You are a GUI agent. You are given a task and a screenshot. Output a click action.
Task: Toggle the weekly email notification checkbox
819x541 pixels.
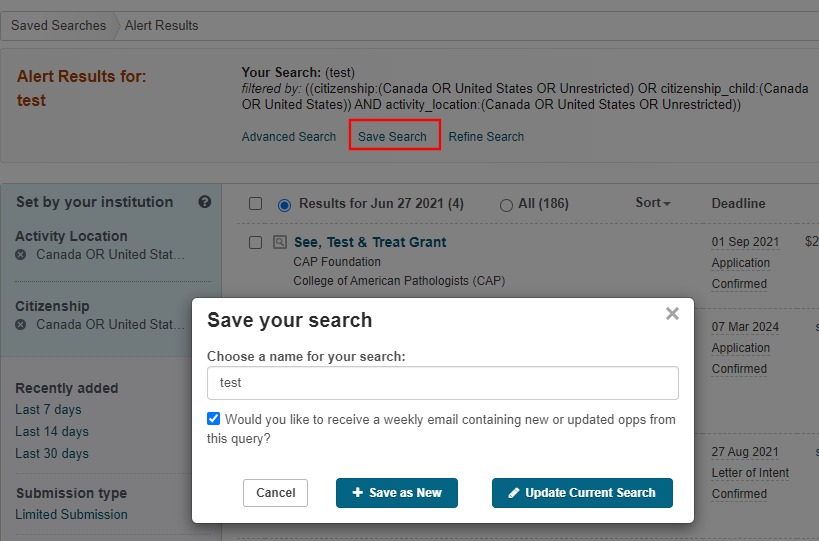pos(214,419)
